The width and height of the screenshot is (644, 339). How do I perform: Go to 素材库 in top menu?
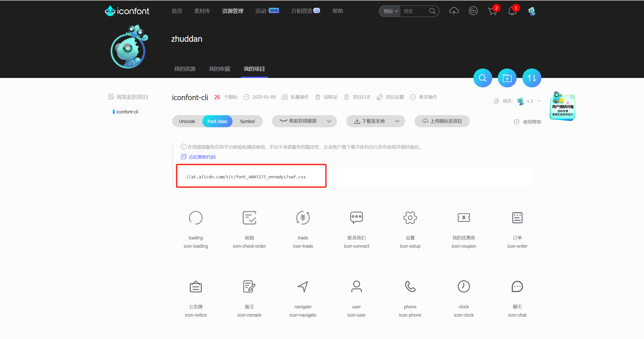coord(202,11)
